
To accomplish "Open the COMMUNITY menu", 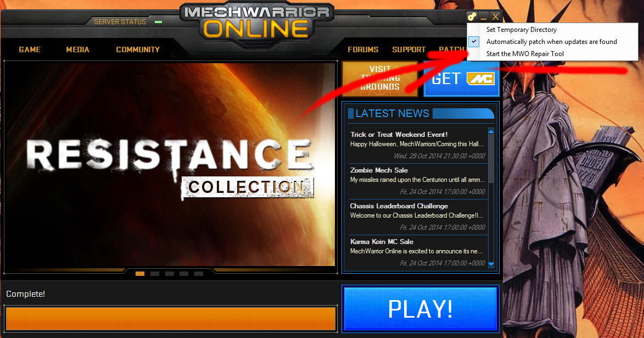I will tap(138, 49).
